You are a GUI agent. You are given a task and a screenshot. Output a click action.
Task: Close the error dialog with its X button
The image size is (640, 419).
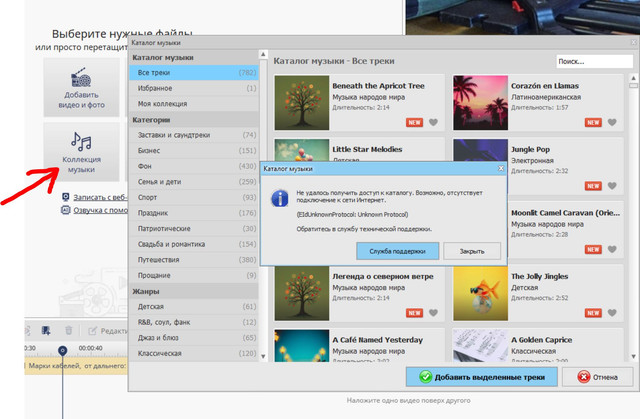[501, 168]
